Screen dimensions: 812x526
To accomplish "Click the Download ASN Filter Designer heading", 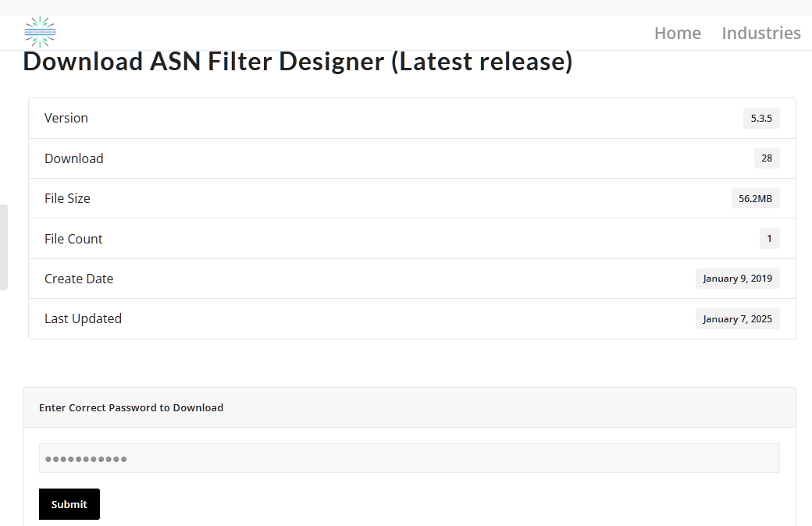I will 297,62.
